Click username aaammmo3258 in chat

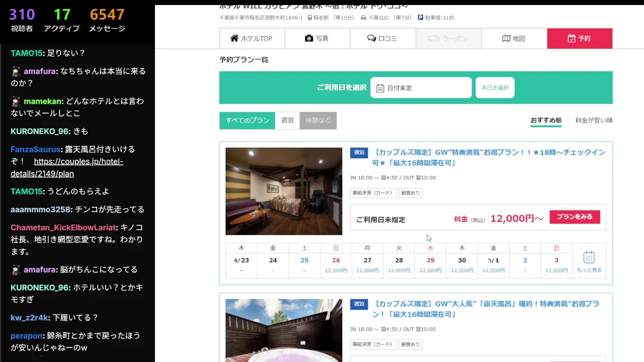tap(42, 210)
